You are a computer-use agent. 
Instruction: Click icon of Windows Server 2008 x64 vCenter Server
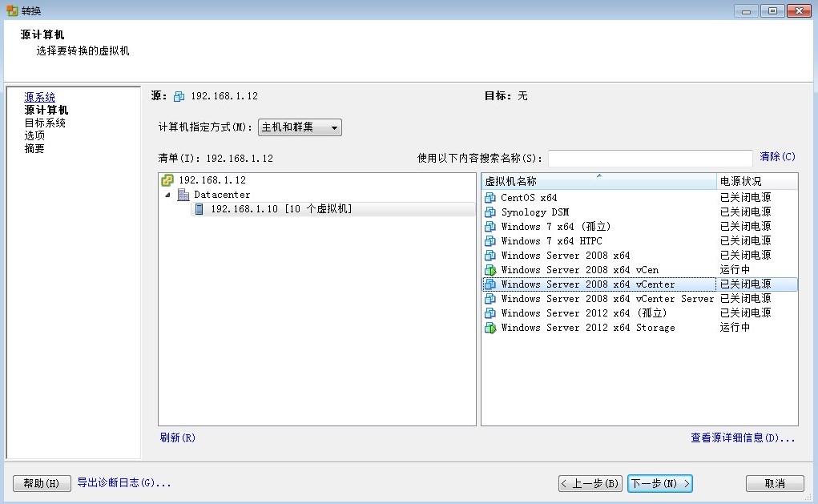[x=490, y=298]
